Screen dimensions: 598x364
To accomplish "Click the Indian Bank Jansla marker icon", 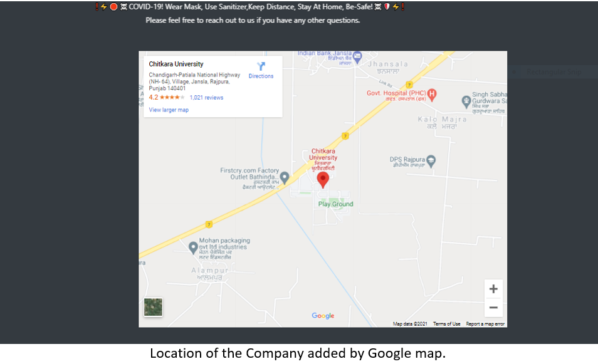I will click(x=357, y=57).
